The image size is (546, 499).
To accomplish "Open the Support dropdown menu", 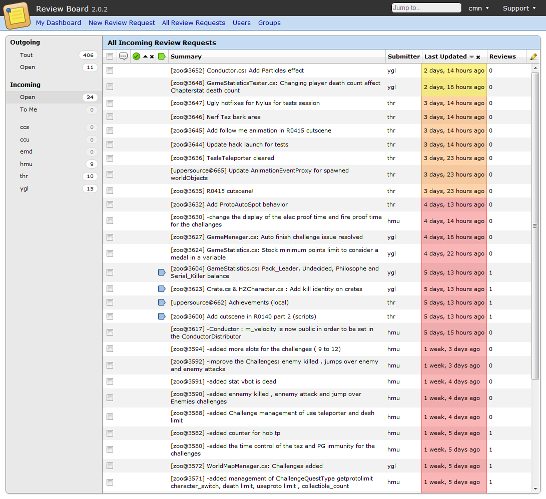I will (519, 8).
